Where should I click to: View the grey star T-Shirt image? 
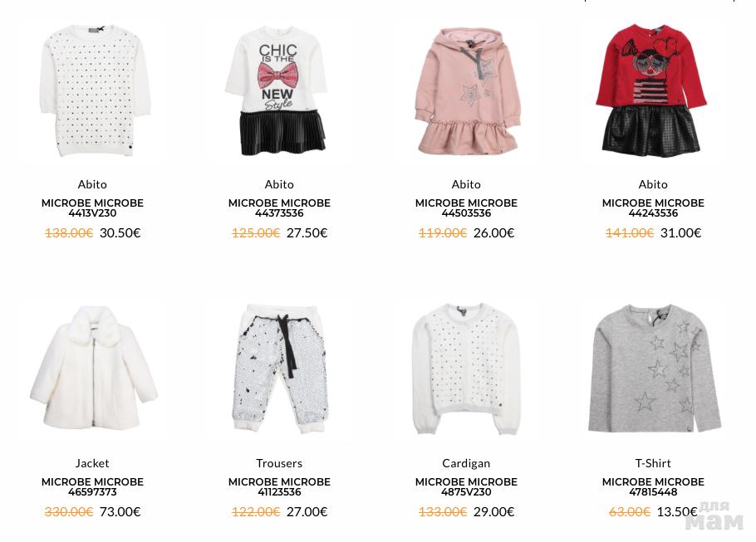(x=653, y=370)
